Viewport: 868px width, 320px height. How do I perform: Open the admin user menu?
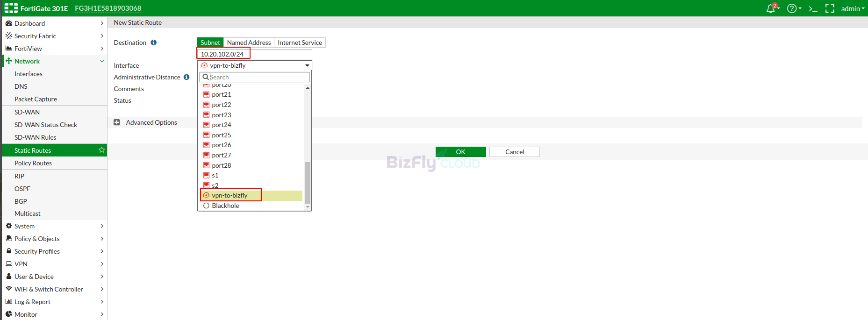(853, 8)
